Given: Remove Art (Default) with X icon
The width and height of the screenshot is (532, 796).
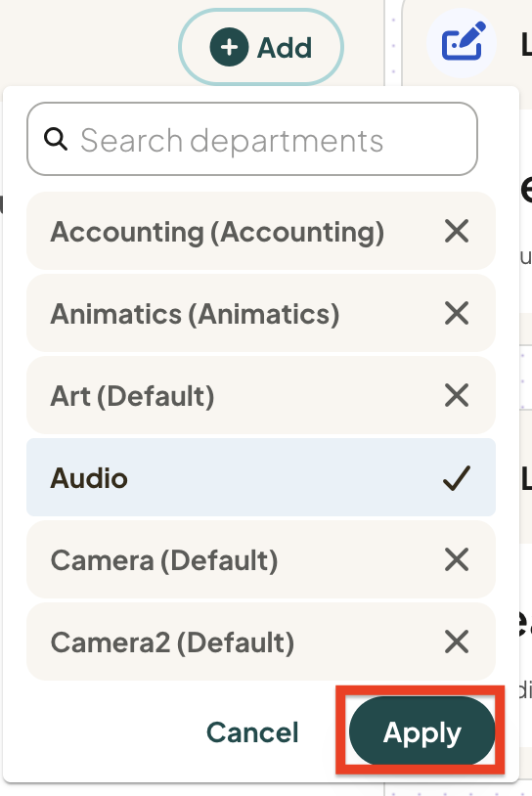Looking at the screenshot, I should [x=457, y=395].
